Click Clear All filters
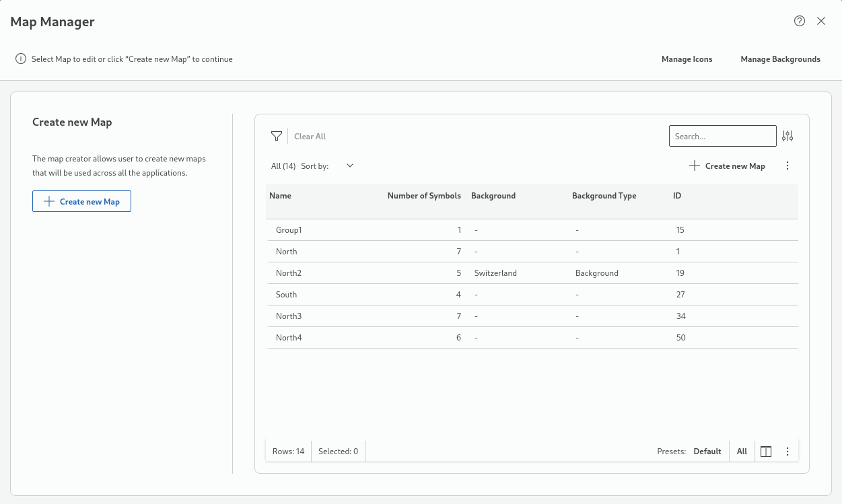 click(x=310, y=137)
